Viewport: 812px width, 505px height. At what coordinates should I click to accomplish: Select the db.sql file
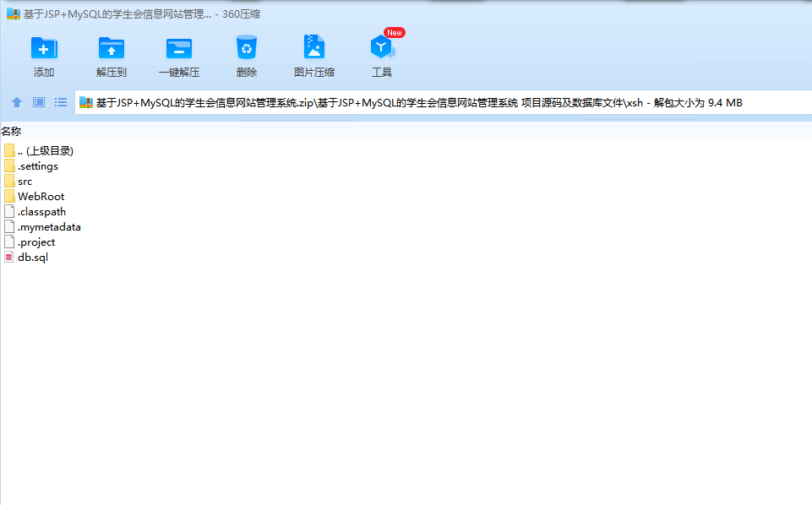(33, 258)
